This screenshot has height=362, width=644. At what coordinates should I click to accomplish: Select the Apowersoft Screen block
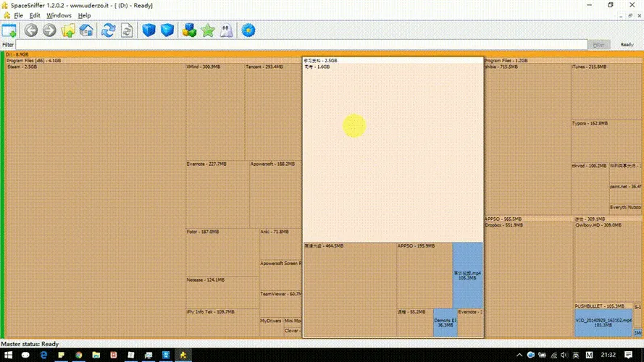coord(280,275)
